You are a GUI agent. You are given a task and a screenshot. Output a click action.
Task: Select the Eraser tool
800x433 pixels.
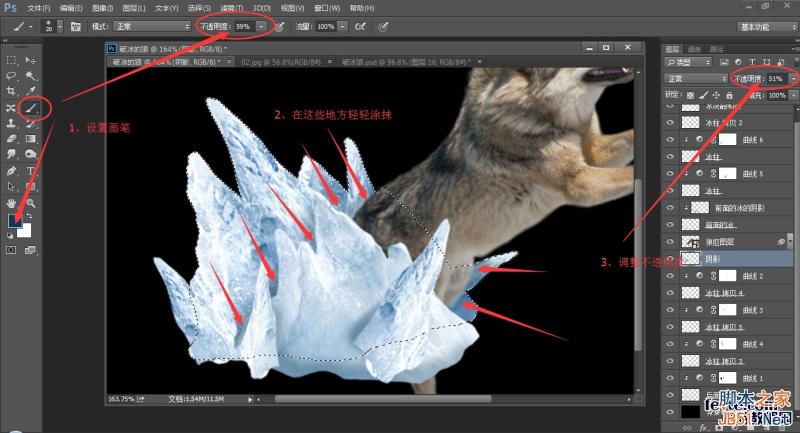point(11,139)
